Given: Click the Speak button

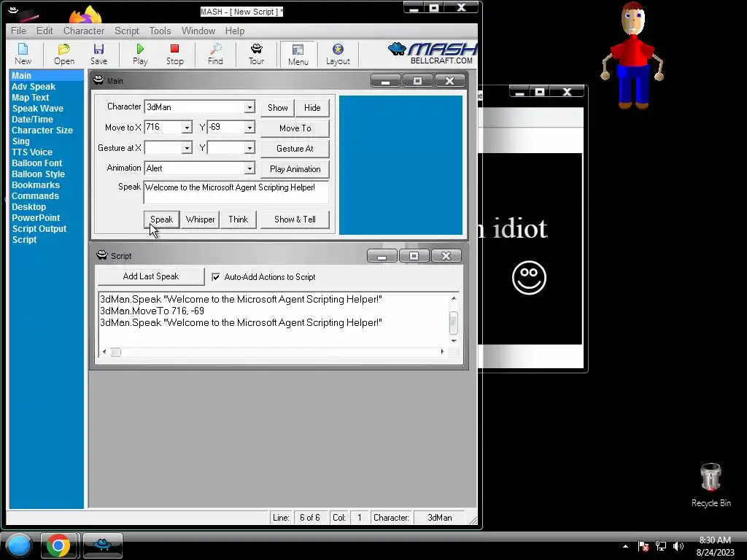Looking at the screenshot, I should (161, 219).
